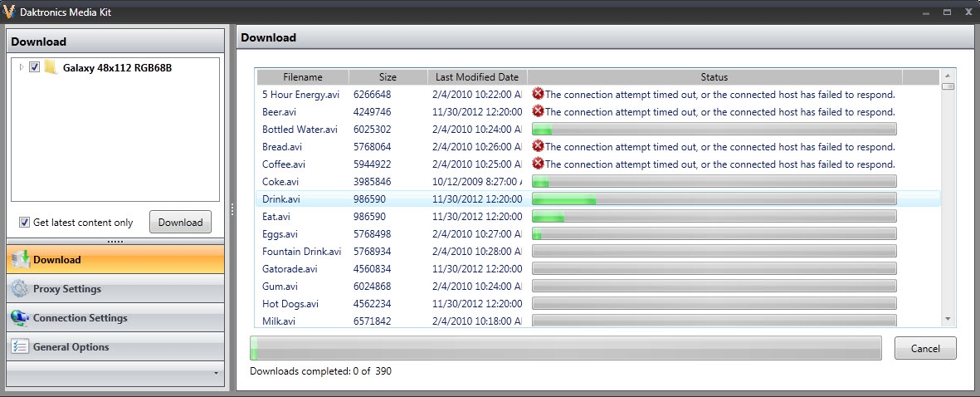Click the Download nav icon in sidebar
The image size is (980, 397).
coord(20,260)
